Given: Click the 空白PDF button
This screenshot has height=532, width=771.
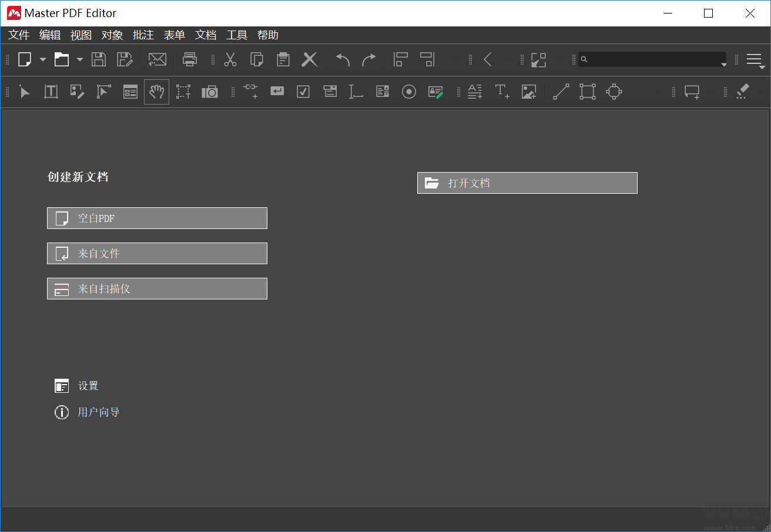Looking at the screenshot, I should [x=157, y=218].
